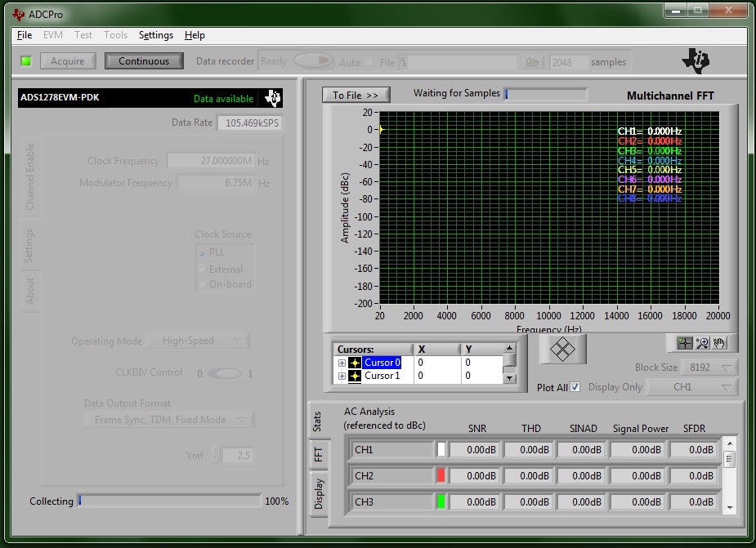Click the To File >> button
This screenshot has height=548, width=756.
pyautogui.click(x=356, y=96)
